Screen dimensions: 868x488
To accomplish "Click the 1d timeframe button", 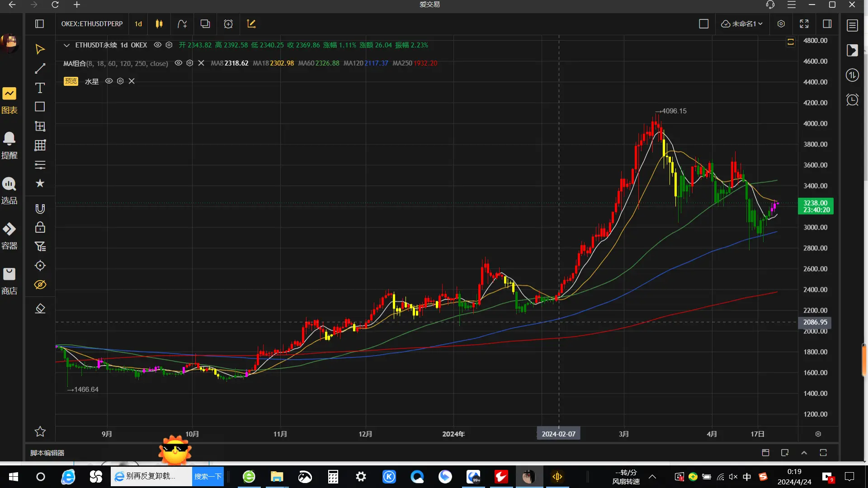I will pos(138,24).
